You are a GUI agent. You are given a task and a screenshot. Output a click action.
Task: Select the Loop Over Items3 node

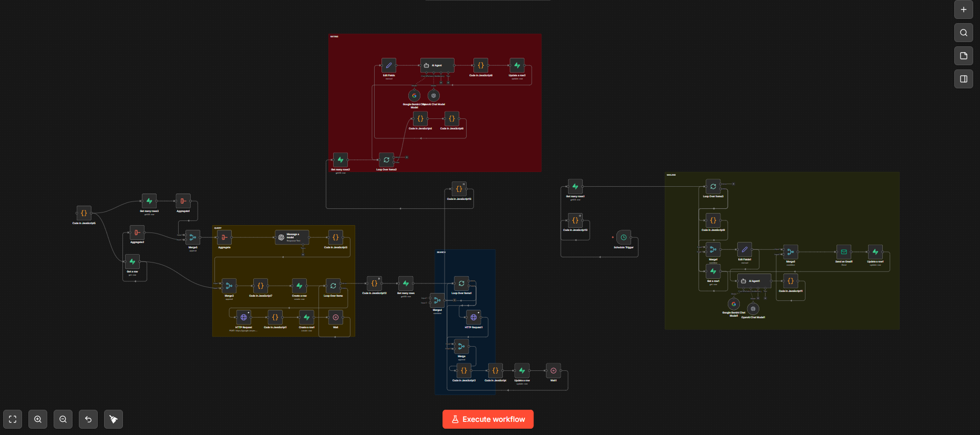click(x=713, y=186)
